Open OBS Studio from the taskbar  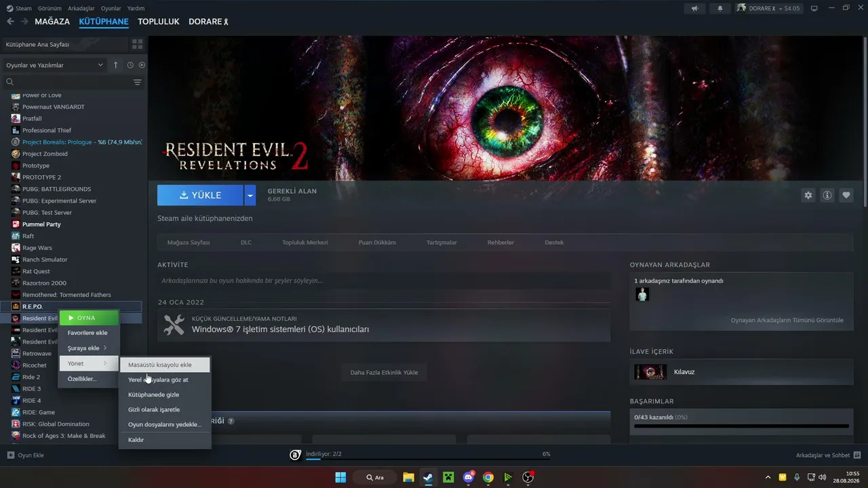click(528, 477)
